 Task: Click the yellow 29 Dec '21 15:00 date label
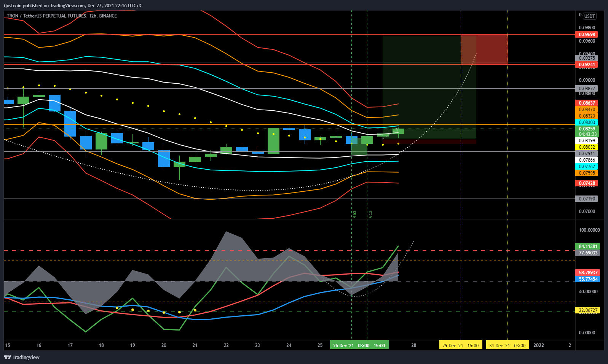tap(460, 345)
